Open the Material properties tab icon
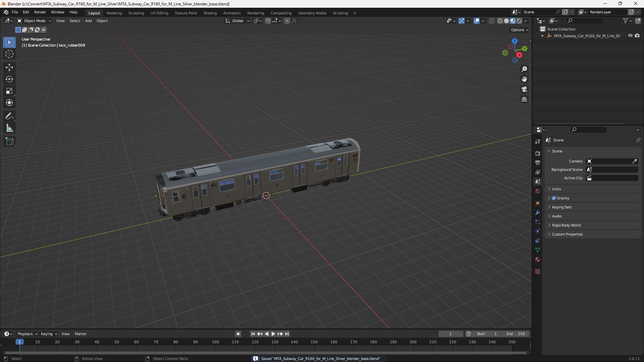The image size is (644, 362). click(x=538, y=259)
